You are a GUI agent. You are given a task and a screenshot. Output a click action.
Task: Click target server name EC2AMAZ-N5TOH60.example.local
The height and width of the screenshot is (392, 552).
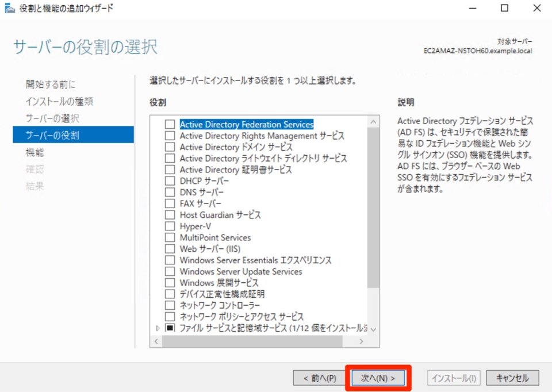pyautogui.click(x=478, y=51)
